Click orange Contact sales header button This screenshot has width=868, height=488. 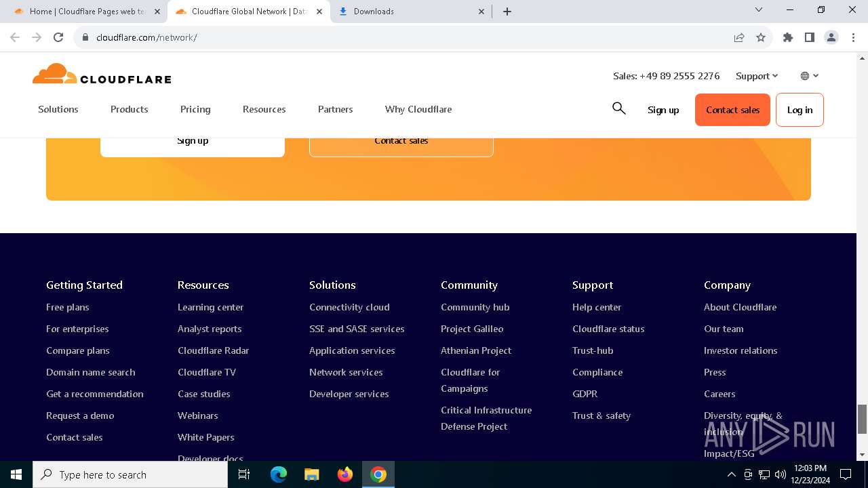(732, 110)
